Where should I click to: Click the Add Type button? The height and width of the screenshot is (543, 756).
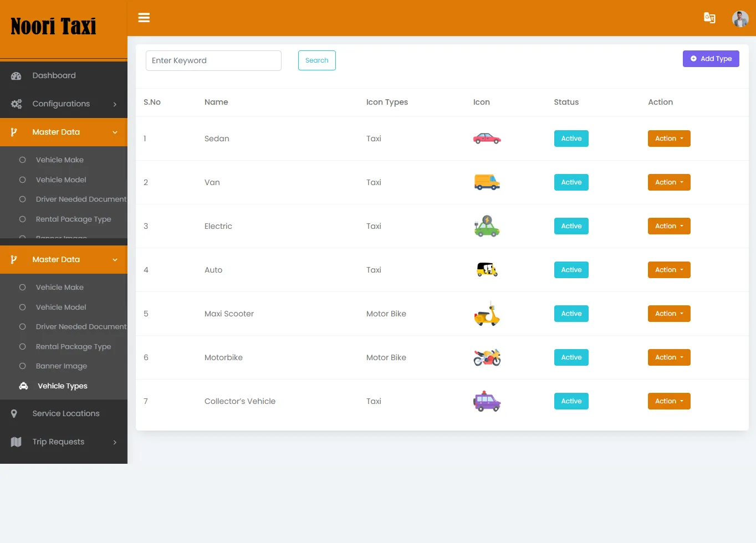tap(711, 58)
